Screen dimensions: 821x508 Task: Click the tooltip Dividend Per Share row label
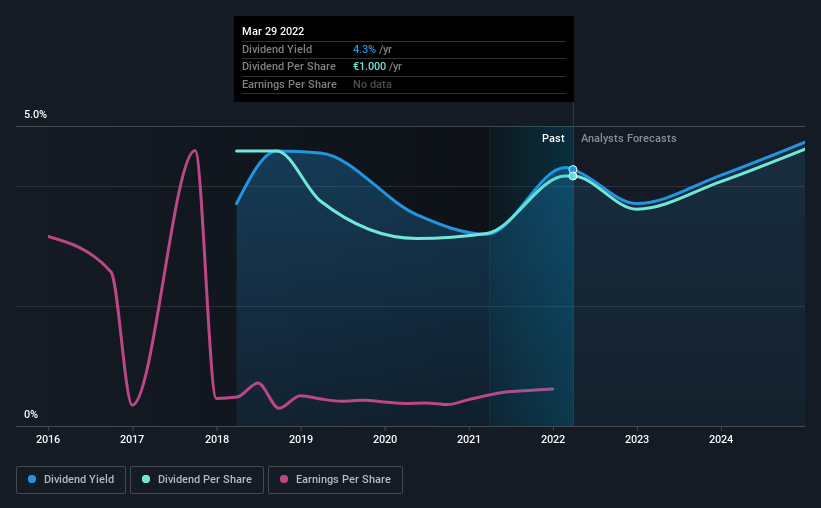(289, 67)
